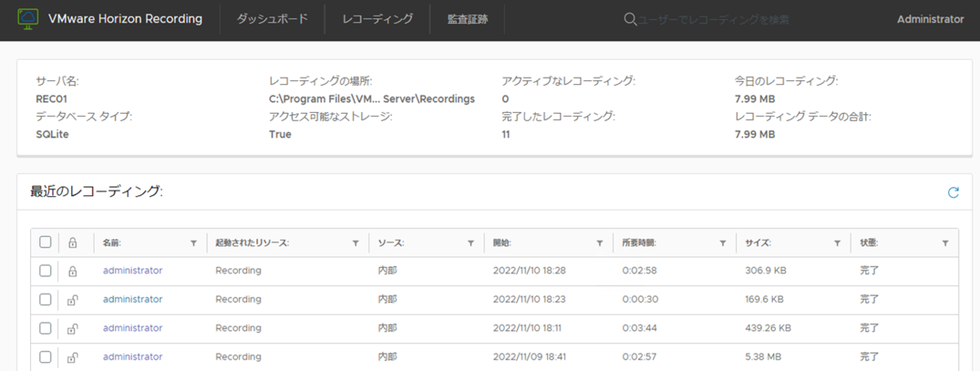The width and height of the screenshot is (980, 371).
Task: Click the 2022/11/10 18:28 start time cell
Action: [x=530, y=270]
